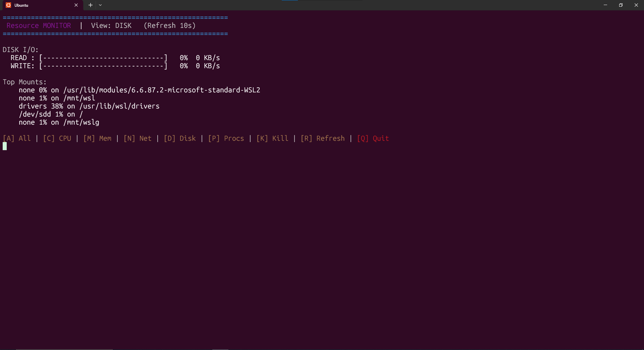The height and width of the screenshot is (350, 644).
Task: Switch to the Mem view
Action: pyautogui.click(x=98, y=138)
